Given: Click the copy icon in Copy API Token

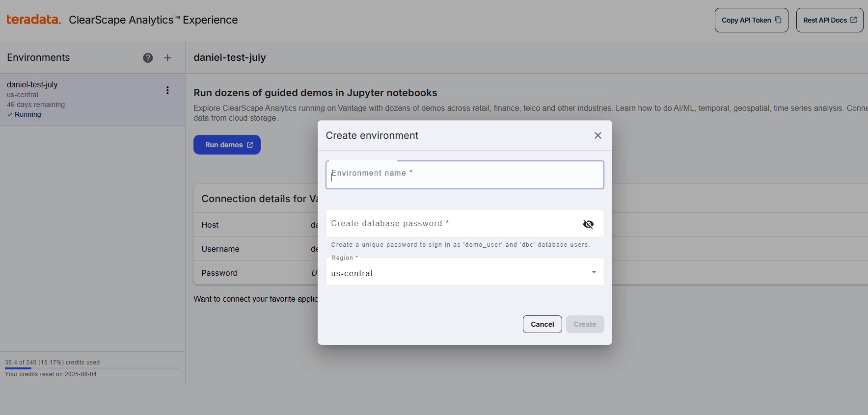Looking at the screenshot, I should 778,20.
